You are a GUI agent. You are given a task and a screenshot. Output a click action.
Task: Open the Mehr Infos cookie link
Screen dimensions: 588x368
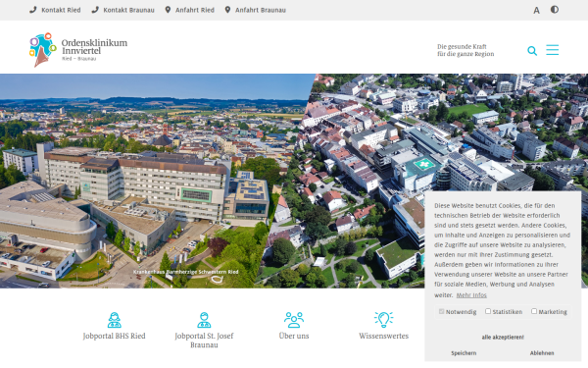(x=471, y=295)
